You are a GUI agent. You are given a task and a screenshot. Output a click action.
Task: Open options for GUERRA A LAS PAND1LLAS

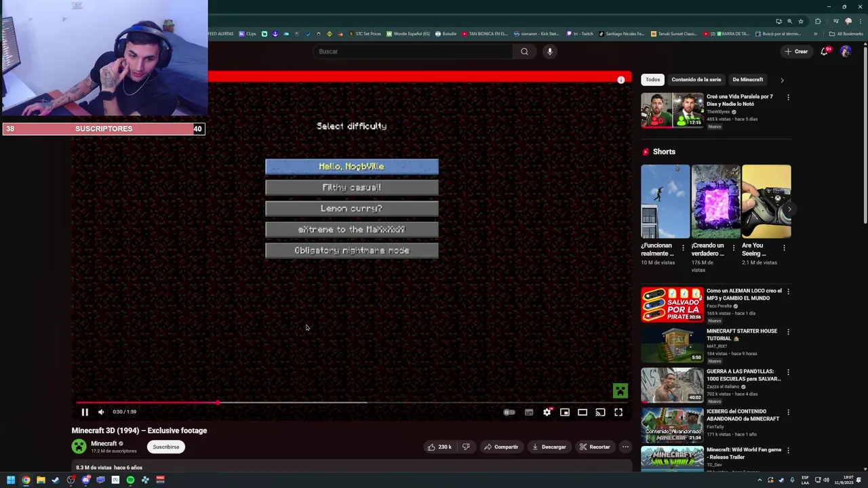788,372
